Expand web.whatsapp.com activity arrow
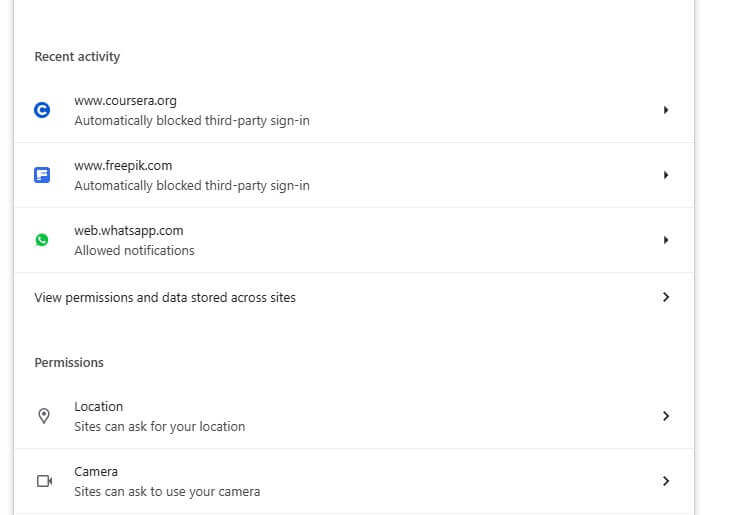747x515 pixels. [666, 240]
